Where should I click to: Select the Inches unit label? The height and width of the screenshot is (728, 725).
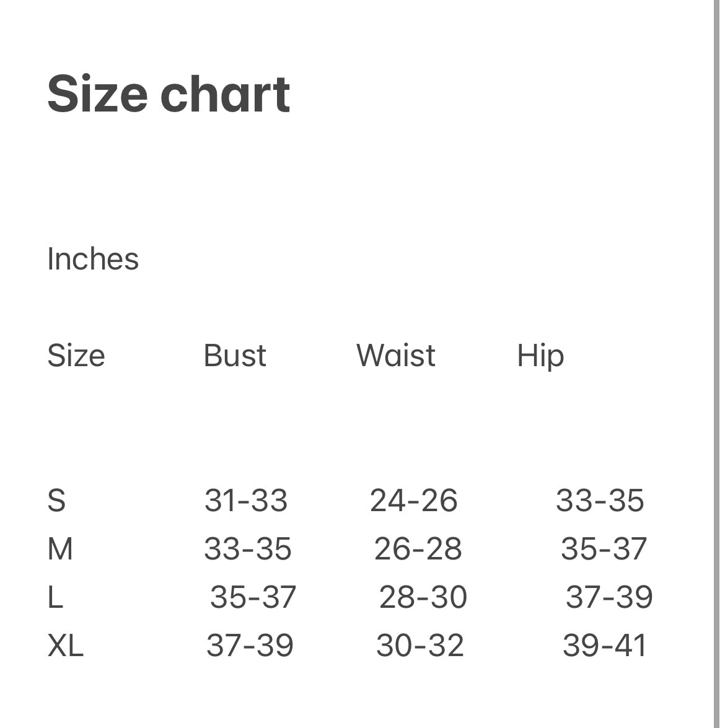pos(93,259)
